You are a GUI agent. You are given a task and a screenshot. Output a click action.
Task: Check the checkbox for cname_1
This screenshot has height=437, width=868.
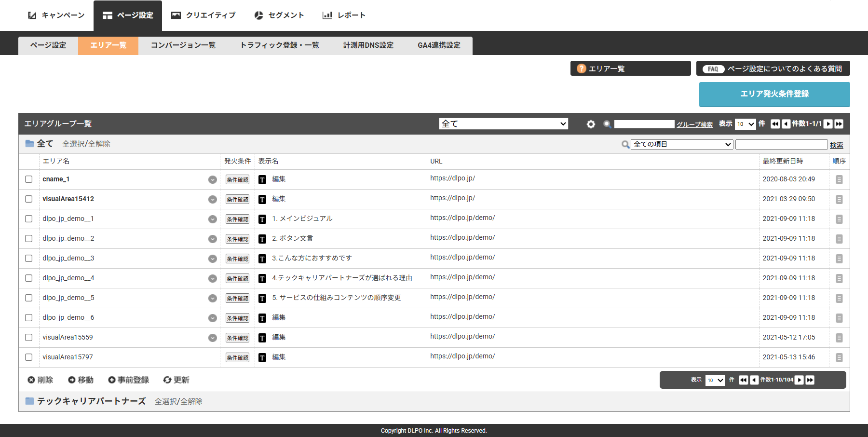point(29,179)
